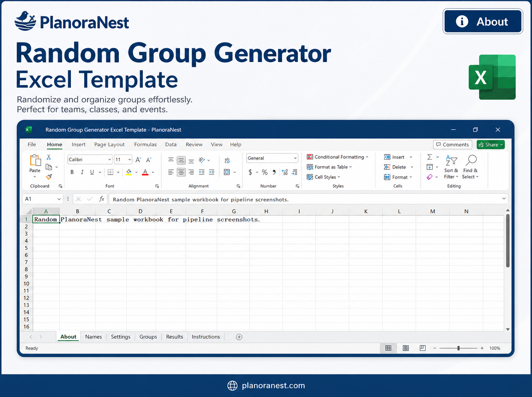Toggle Center horizontal alignment
This screenshot has height=397, width=532.
point(181,172)
